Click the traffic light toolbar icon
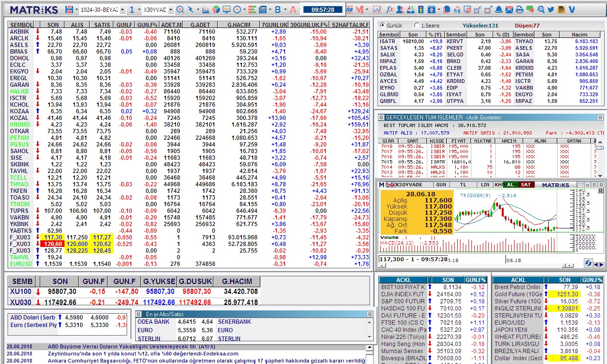 coord(421,9)
